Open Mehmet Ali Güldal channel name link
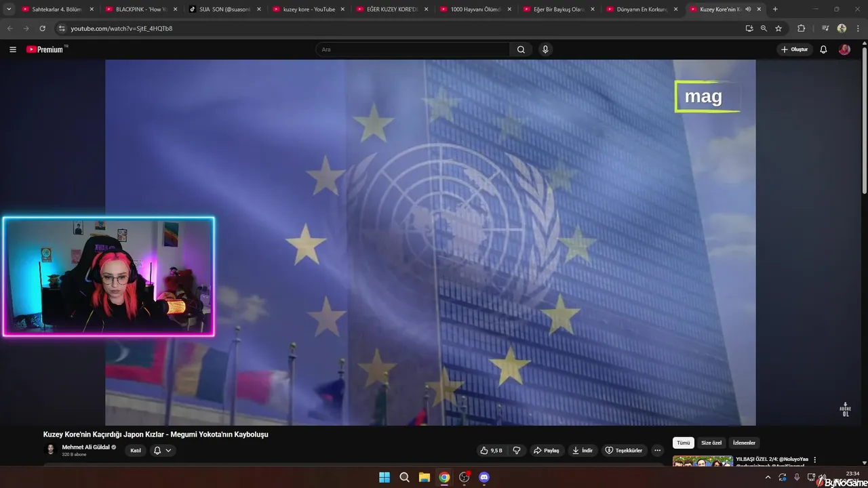 (x=85, y=447)
